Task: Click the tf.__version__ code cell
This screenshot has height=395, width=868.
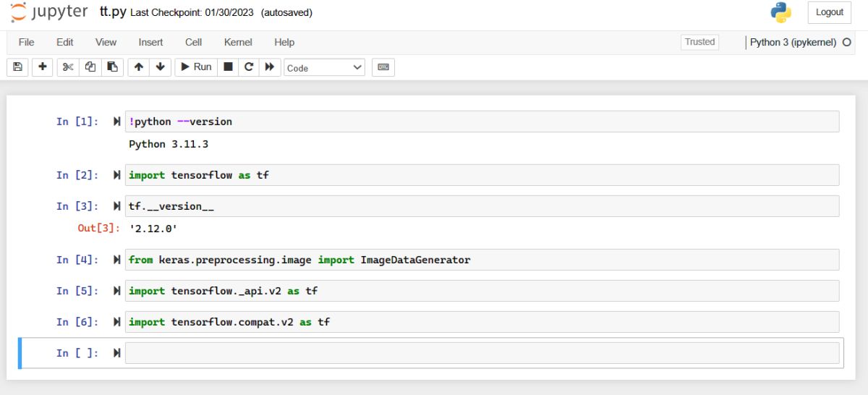Action: (482, 206)
